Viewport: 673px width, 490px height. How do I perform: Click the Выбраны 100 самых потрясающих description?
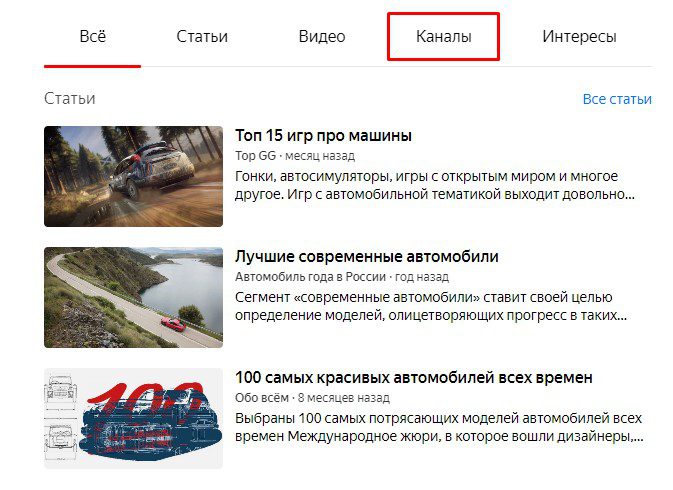439,427
